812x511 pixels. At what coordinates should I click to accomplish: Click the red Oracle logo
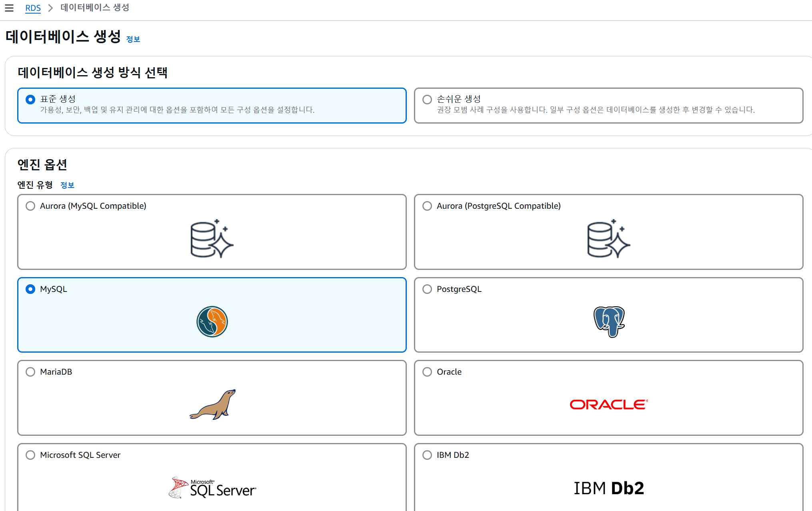608,404
